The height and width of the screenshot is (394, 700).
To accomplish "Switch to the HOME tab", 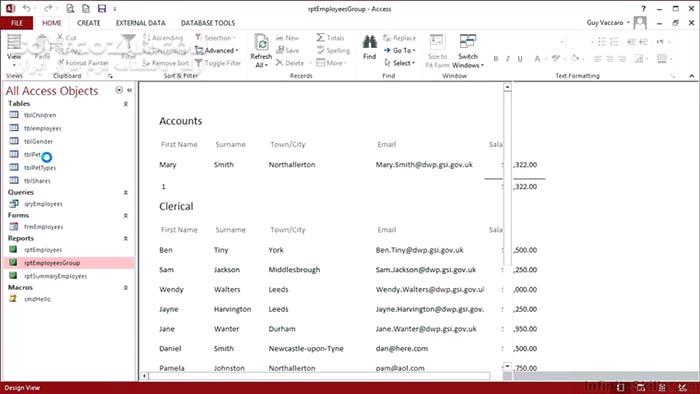I will [52, 23].
